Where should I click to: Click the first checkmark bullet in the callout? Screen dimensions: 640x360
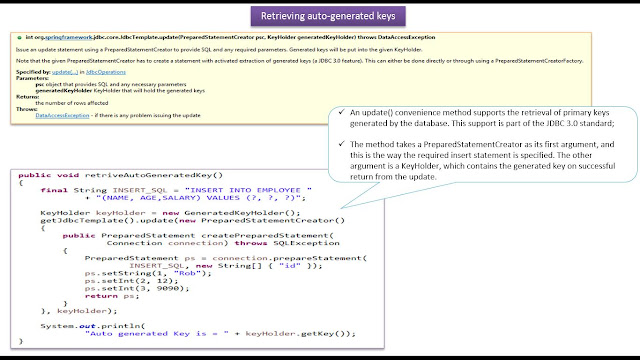click(342, 112)
